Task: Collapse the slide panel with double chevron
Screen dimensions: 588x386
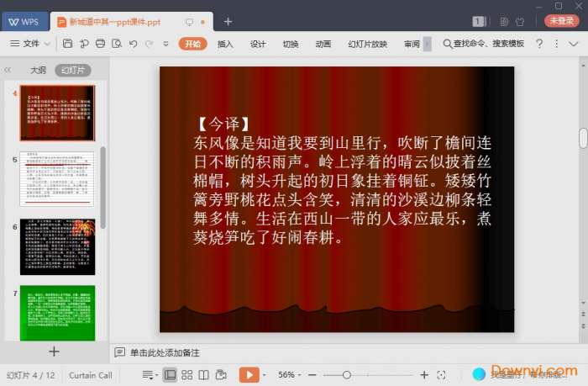Action: pyautogui.click(x=8, y=70)
